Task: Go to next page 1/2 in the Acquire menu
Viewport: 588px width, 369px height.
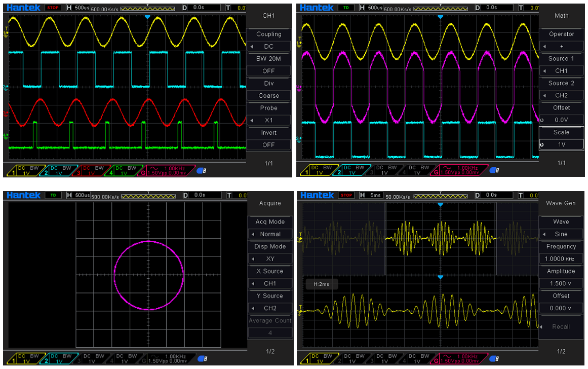Action: (x=270, y=351)
